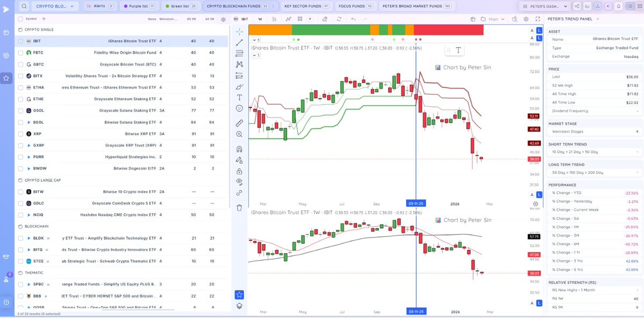
Task: Sort by the Weinstein column header
Action: pos(169,19)
